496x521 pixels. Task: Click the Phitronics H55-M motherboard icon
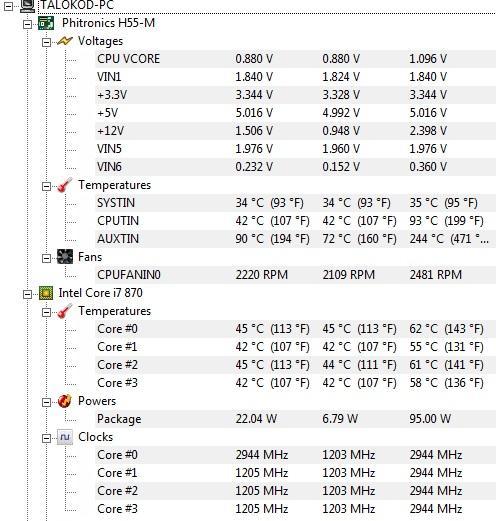pyautogui.click(x=46, y=23)
